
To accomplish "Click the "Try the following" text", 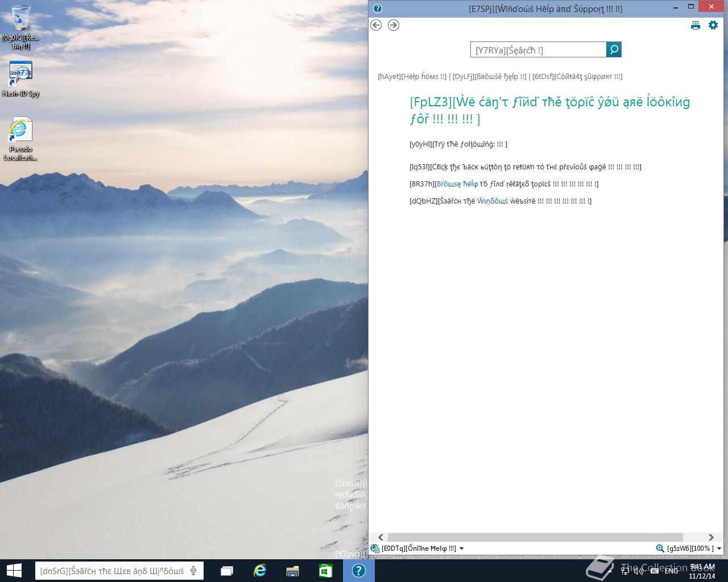I will pos(458,144).
